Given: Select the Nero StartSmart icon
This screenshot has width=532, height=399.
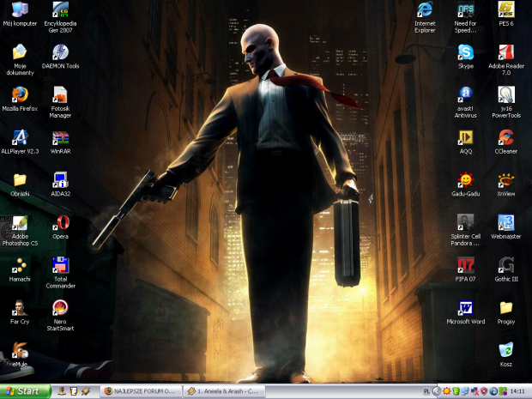Looking at the screenshot, I should (x=60, y=307).
